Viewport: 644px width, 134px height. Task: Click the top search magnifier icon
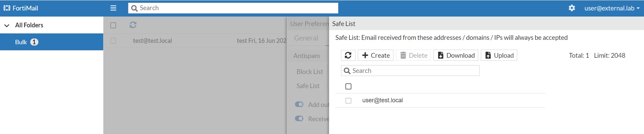134,8
